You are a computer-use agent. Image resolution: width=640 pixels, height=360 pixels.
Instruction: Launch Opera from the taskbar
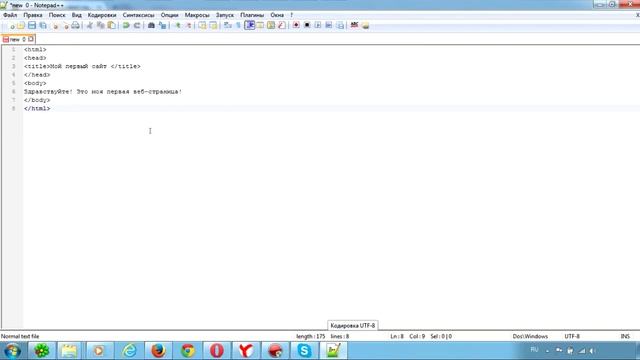217,351
